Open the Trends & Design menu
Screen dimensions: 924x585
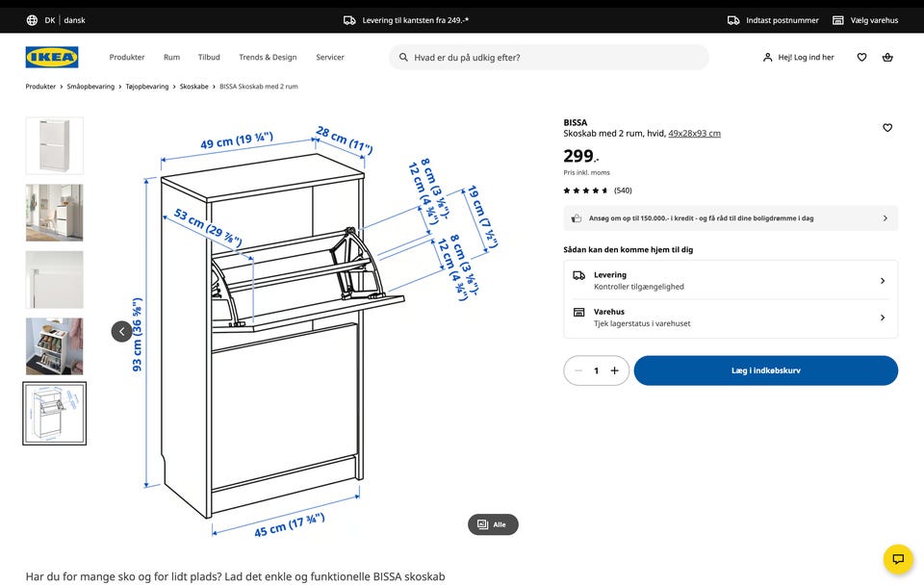tap(268, 57)
